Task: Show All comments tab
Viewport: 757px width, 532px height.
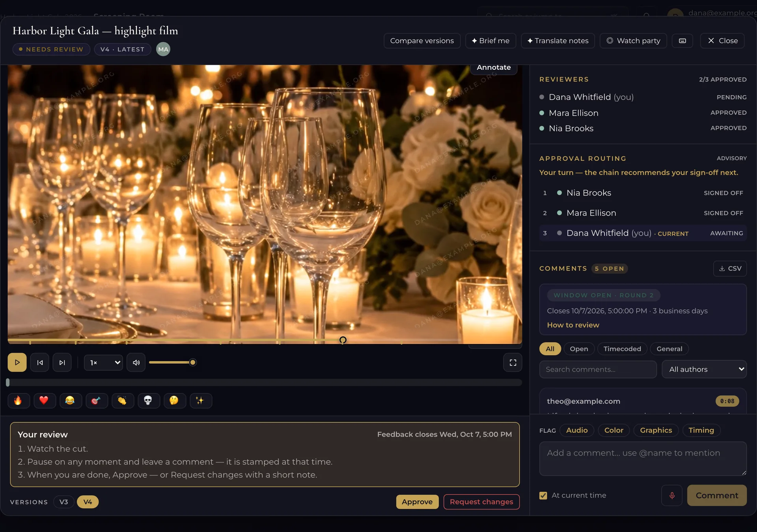Action: [550, 349]
